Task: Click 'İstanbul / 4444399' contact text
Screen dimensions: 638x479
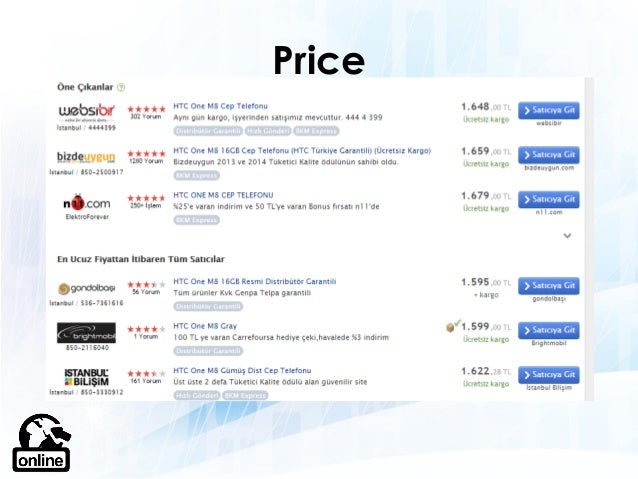Action: pos(86,128)
